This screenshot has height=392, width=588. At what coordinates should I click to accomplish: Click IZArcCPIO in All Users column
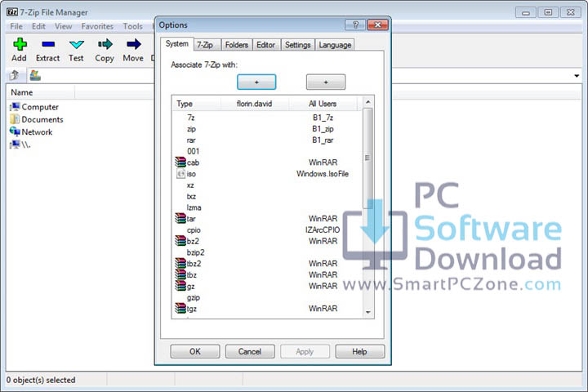point(323,230)
